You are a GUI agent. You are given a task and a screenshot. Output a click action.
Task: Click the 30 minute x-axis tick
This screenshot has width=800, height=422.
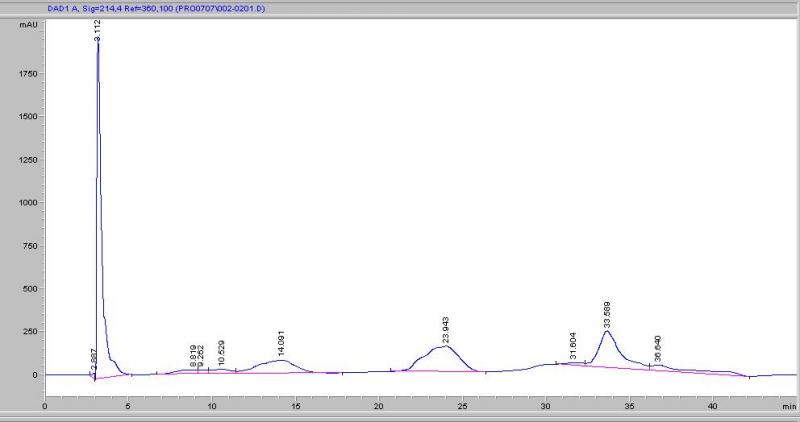(545, 407)
